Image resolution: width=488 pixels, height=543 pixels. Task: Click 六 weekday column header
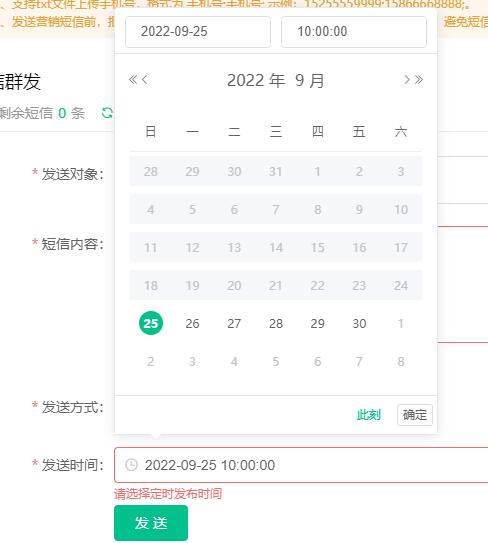(x=401, y=132)
